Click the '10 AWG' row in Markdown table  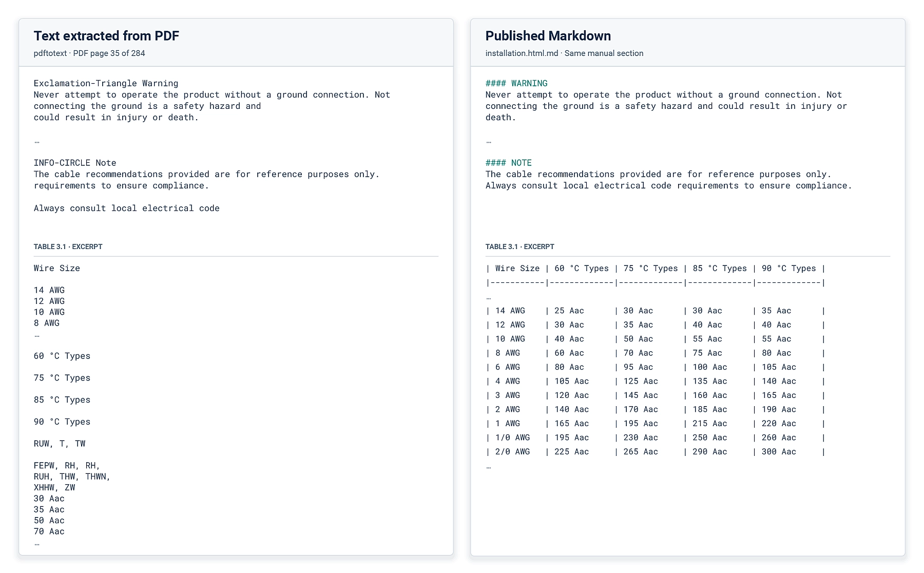pos(656,339)
